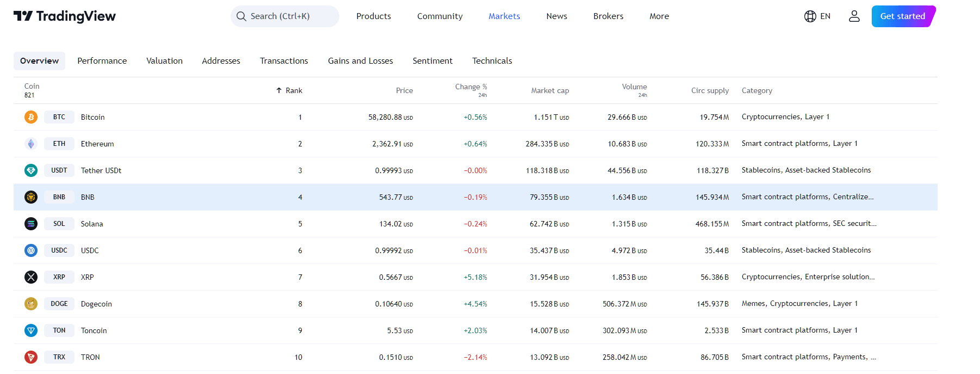980x374 pixels.
Task: Click the USDC coin logo
Action: point(31,250)
